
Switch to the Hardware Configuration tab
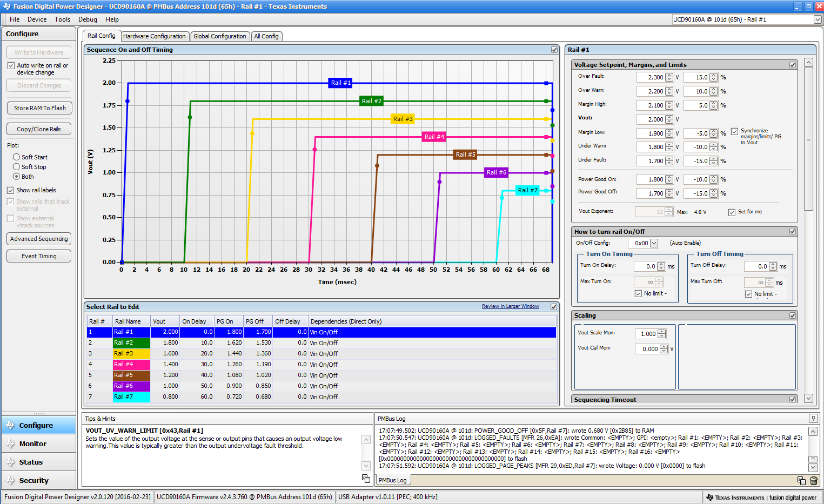coord(155,36)
